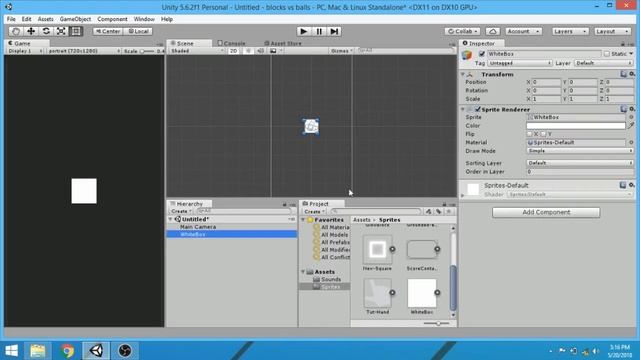This screenshot has width=640, height=360.
Task: Step one frame forward
Action: (x=334, y=31)
